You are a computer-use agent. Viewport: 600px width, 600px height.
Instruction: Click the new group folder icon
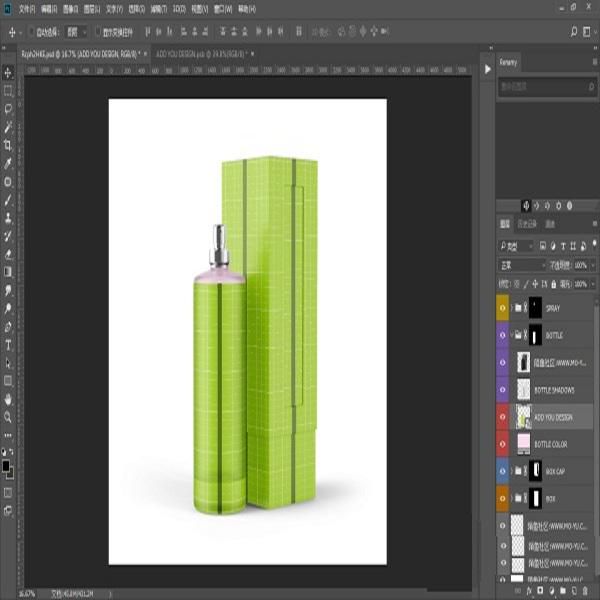click(x=563, y=591)
